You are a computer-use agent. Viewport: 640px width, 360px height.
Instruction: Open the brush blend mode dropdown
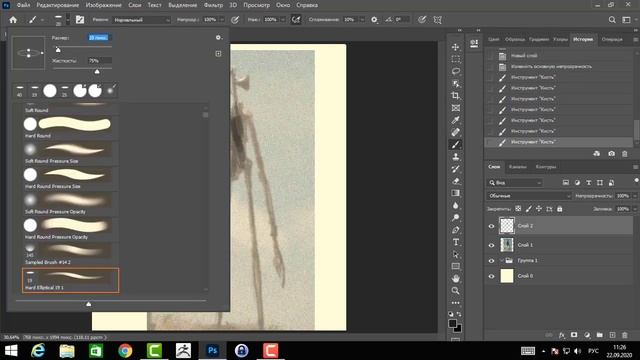pos(142,20)
